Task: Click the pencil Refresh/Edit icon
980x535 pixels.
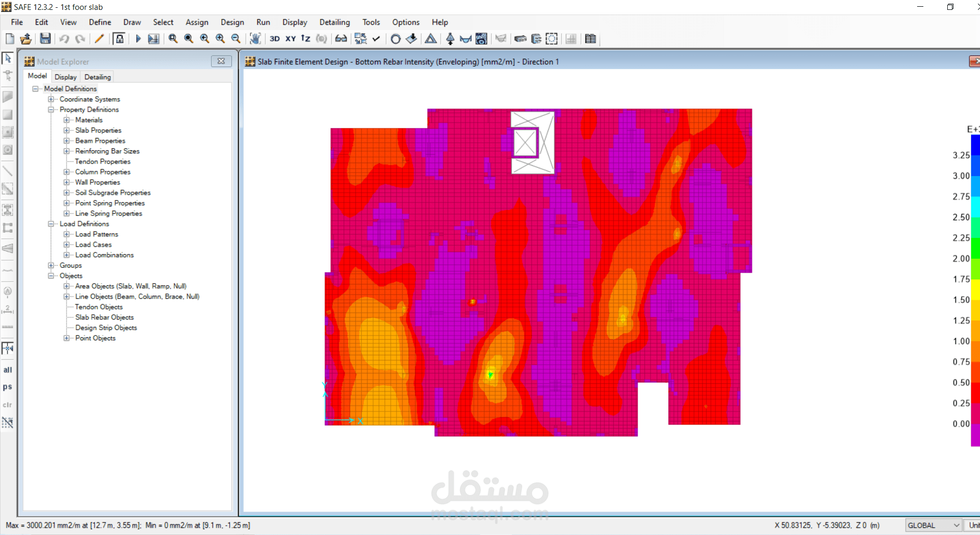Action: click(x=99, y=39)
